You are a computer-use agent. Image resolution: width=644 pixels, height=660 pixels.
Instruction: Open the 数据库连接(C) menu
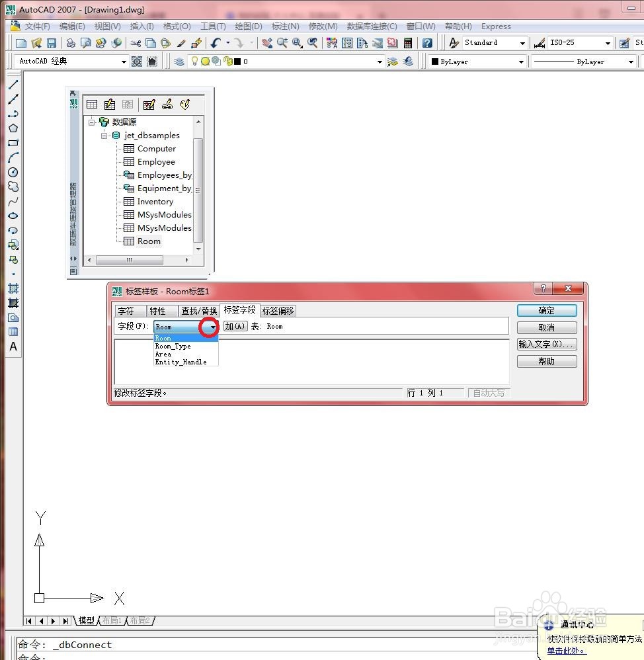(x=372, y=26)
